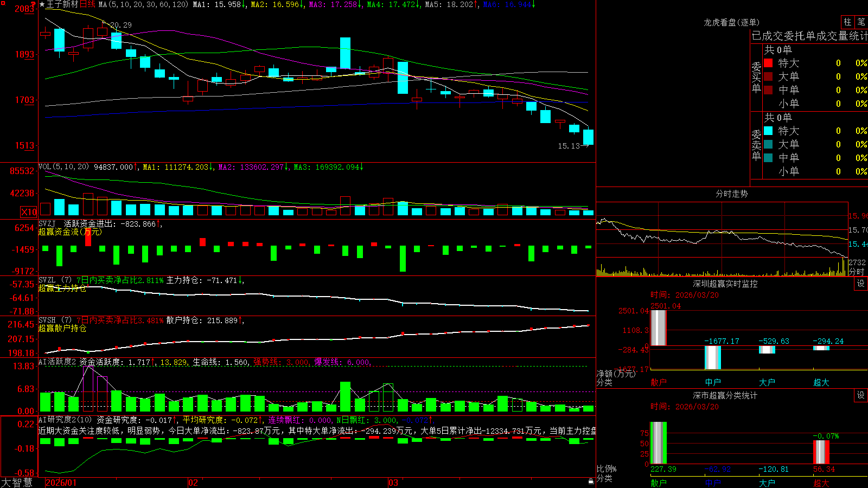Open 设 settings for 深圳超赢实时监控
The image size is (868, 488).
point(861,284)
